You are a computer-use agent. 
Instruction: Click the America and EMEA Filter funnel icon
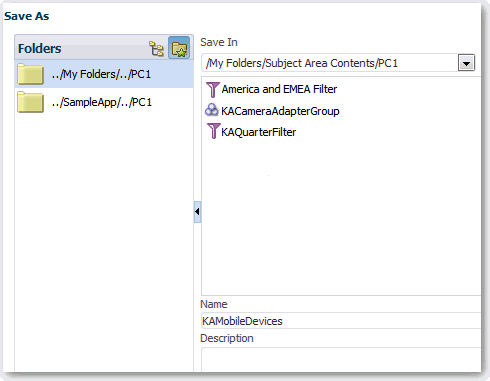tap(212, 89)
